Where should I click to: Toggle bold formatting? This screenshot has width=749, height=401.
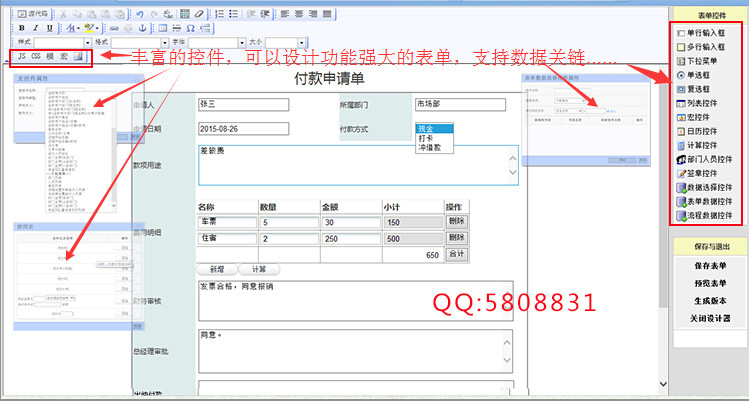21,28
